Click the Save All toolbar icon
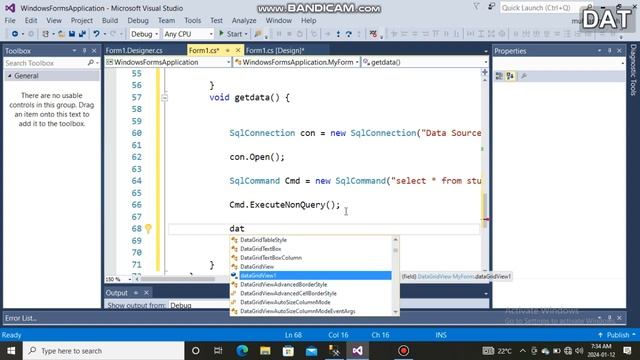The image size is (640, 360). point(82,34)
